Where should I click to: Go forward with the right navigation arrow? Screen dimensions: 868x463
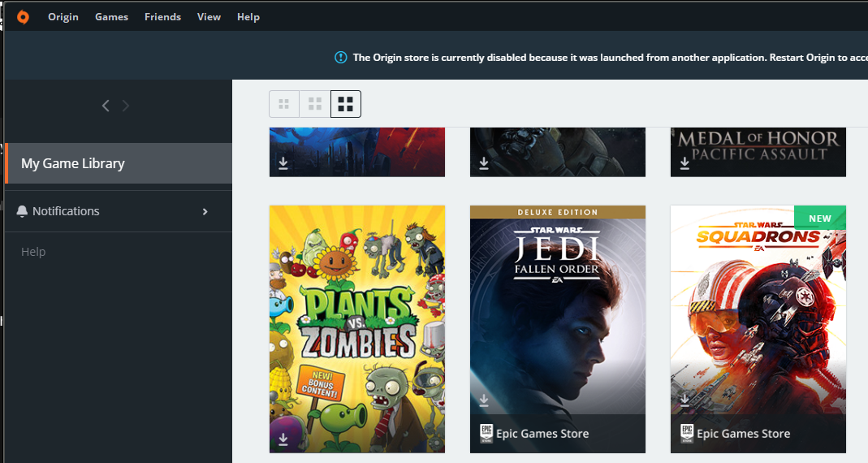(126, 106)
